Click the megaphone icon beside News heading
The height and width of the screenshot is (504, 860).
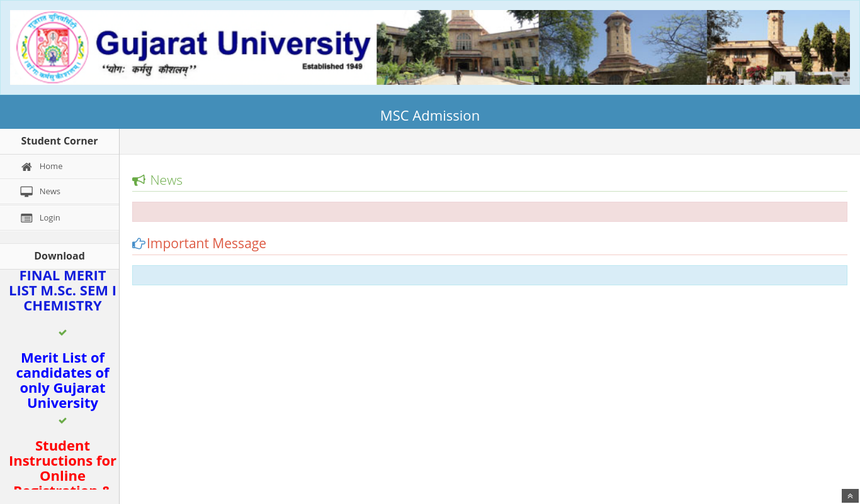139,181
